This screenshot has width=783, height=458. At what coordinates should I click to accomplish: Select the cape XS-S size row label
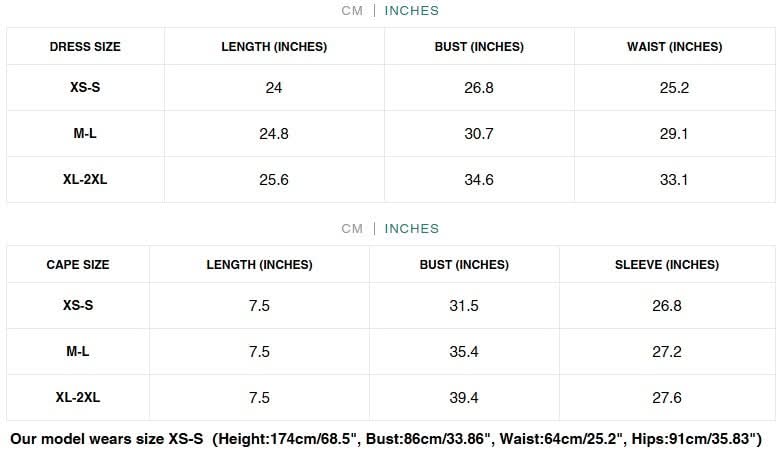[78, 305]
